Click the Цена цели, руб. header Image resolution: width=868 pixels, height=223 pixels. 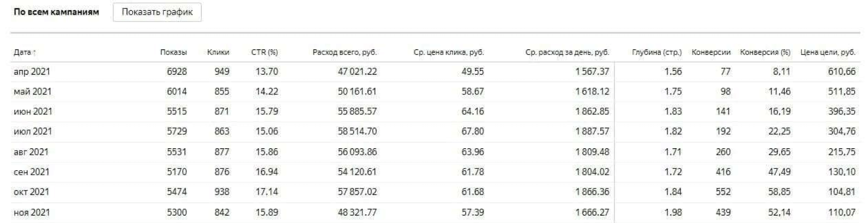pos(828,52)
